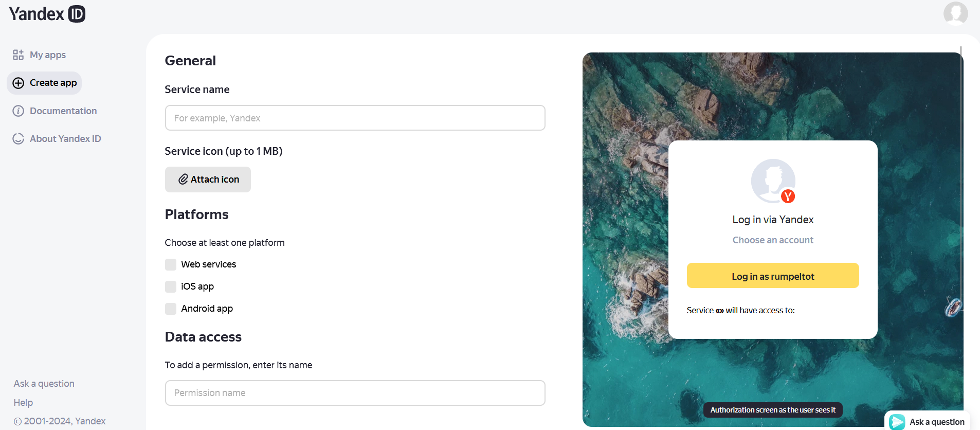Image resolution: width=980 pixels, height=430 pixels.
Task: Click the red Yandex badge on preview avatar
Action: [788, 196]
